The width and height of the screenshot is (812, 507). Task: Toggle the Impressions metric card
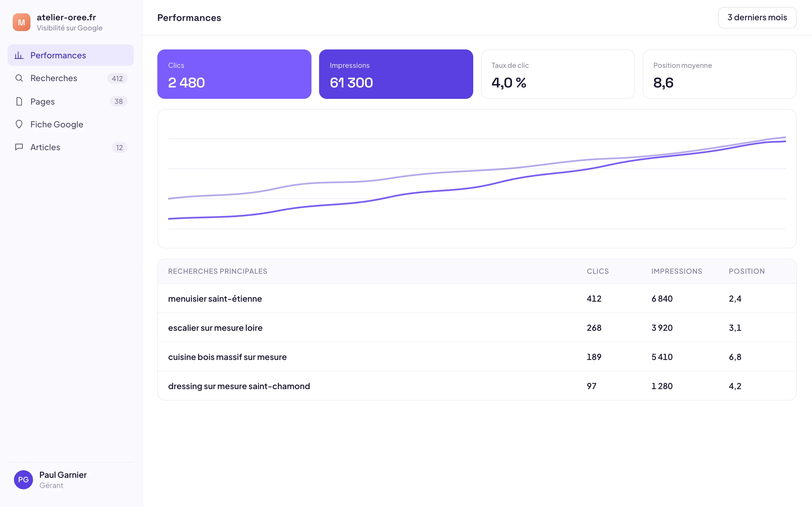[x=396, y=74]
